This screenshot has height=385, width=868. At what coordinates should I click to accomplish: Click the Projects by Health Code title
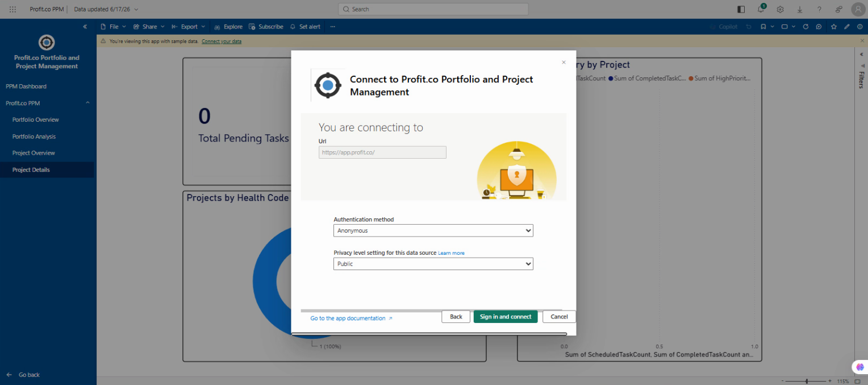[238, 198]
